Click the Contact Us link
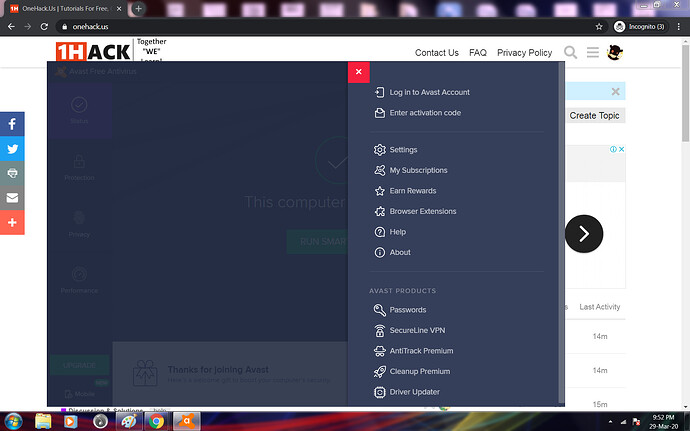 tap(436, 52)
